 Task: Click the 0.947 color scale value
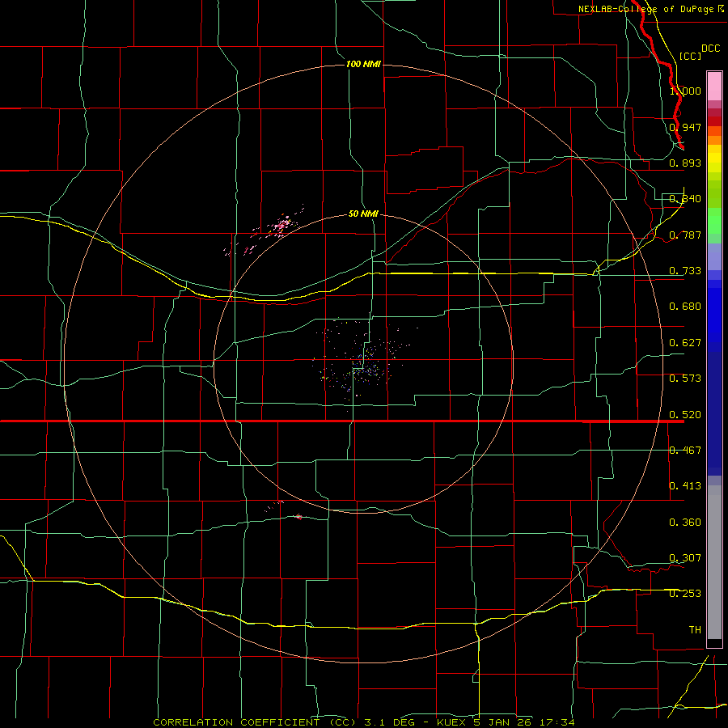[685, 127]
